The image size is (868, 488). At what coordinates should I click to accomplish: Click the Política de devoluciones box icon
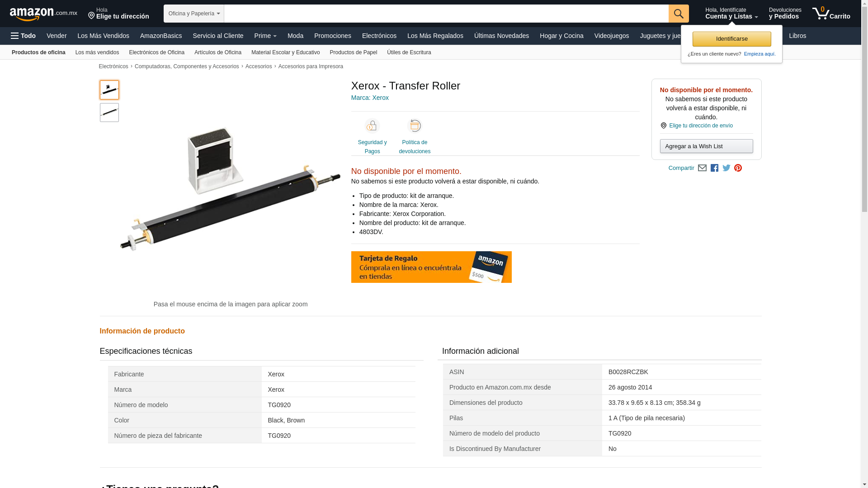[415, 126]
